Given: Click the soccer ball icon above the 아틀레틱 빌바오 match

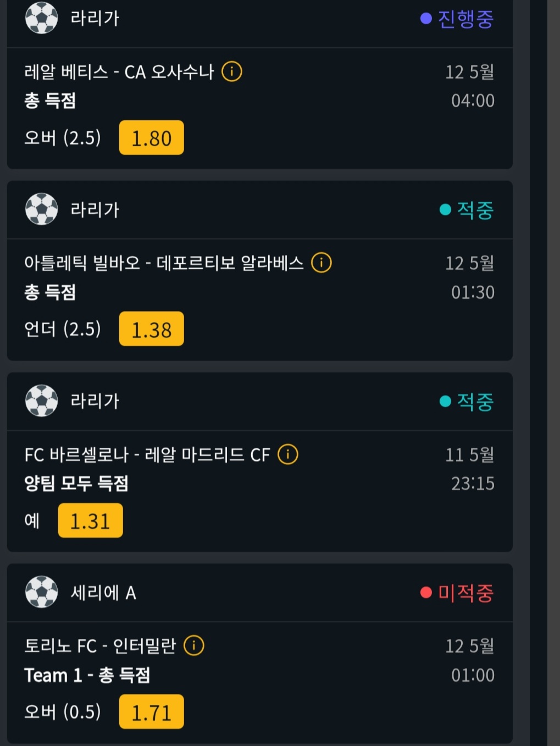Looking at the screenshot, I should pos(41,209).
